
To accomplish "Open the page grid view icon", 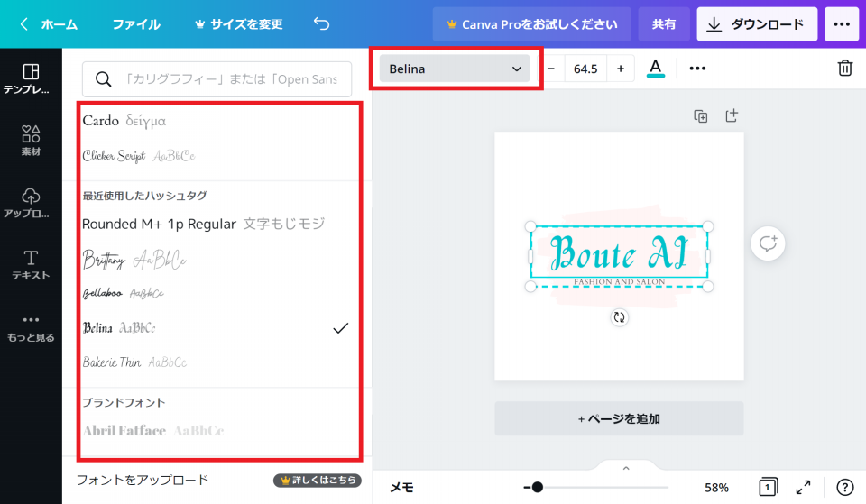I will (768, 487).
